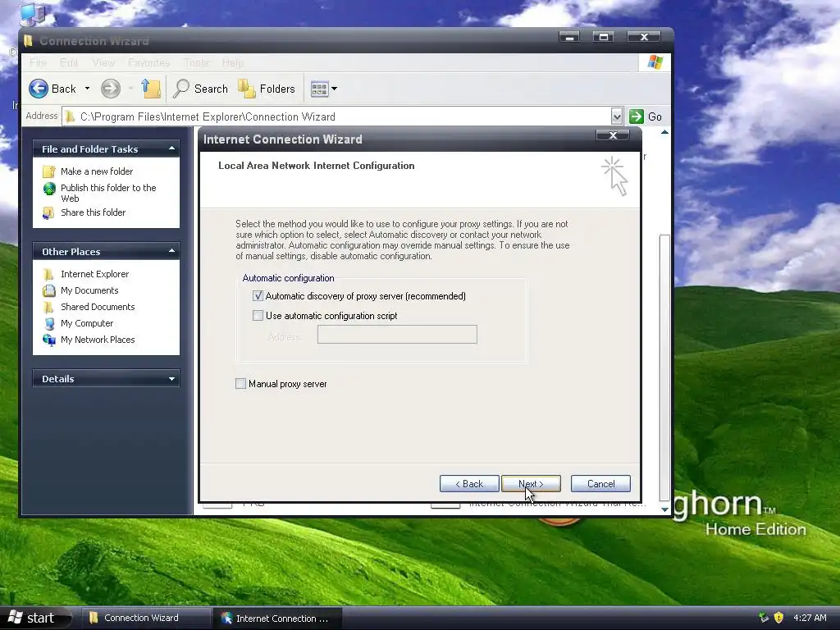Switch to Internet Connection taskbar button
The width and height of the screenshot is (840, 630).
277,619
